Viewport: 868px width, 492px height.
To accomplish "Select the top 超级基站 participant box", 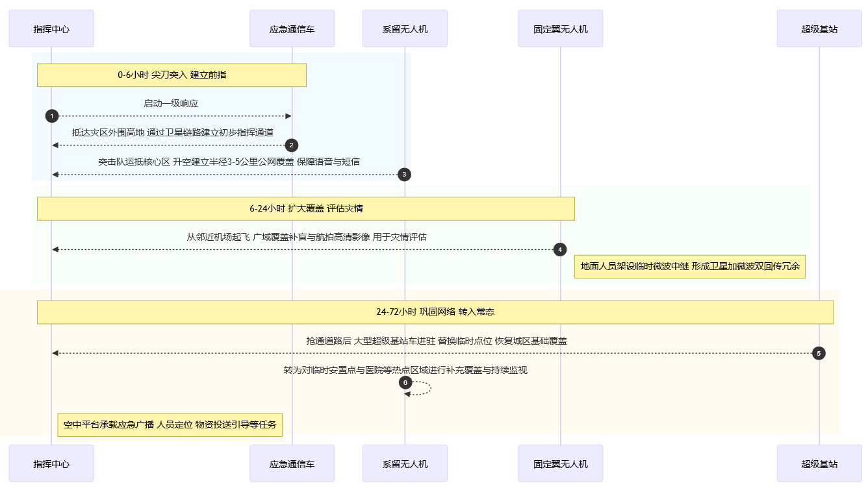I will click(x=819, y=29).
